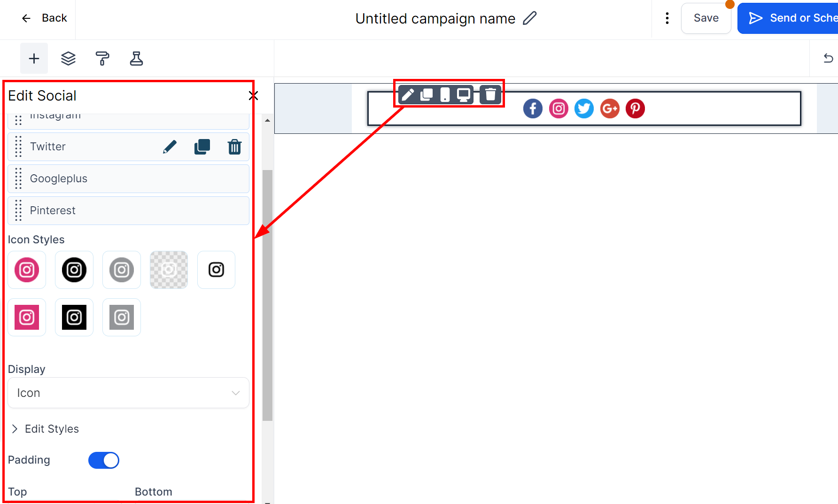Click the pencil edit icon for Twitter
Viewport: 838px width, 504px height.
click(x=170, y=147)
